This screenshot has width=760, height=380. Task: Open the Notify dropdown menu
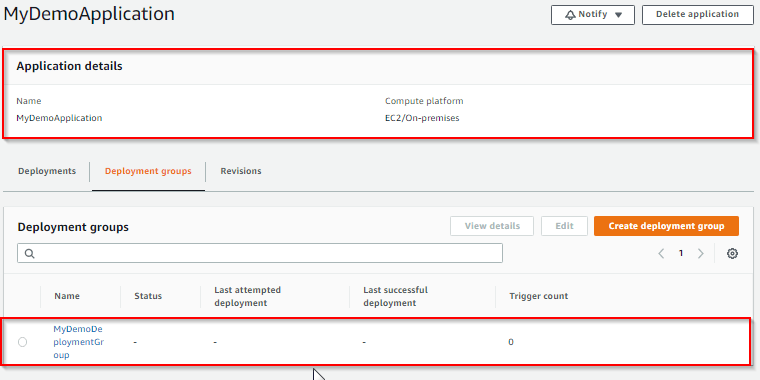[593, 15]
